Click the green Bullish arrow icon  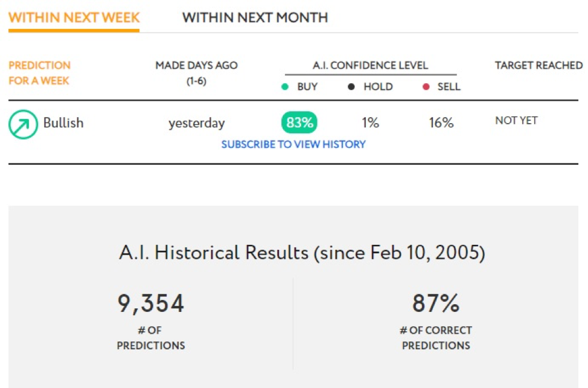tap(24, 124)
